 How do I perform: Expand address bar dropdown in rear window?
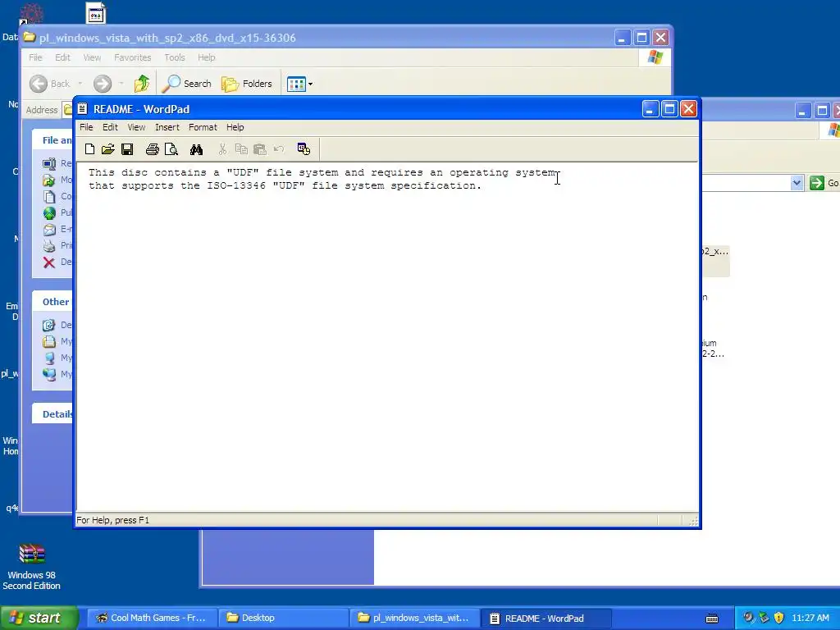797,183
